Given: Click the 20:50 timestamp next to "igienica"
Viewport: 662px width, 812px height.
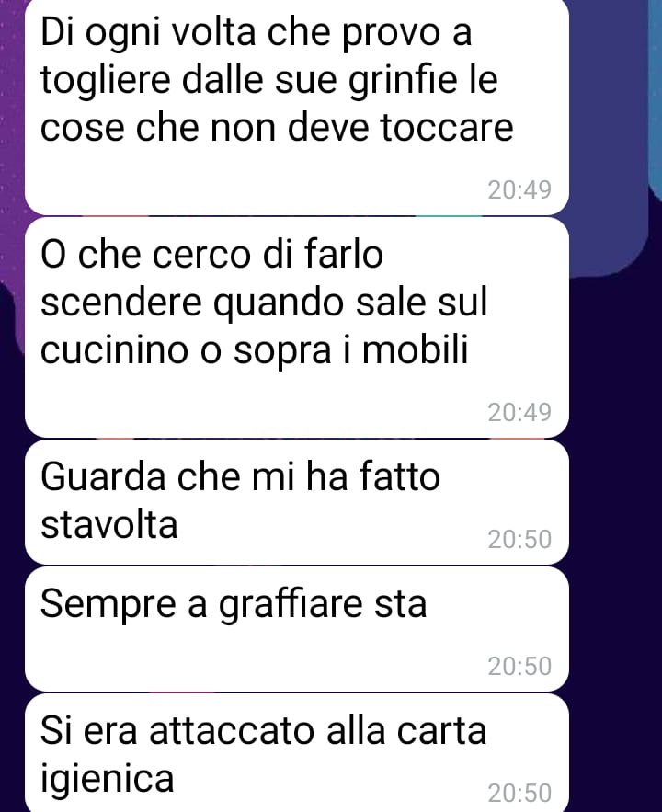Looking at the screenshot, I should 519,794.
